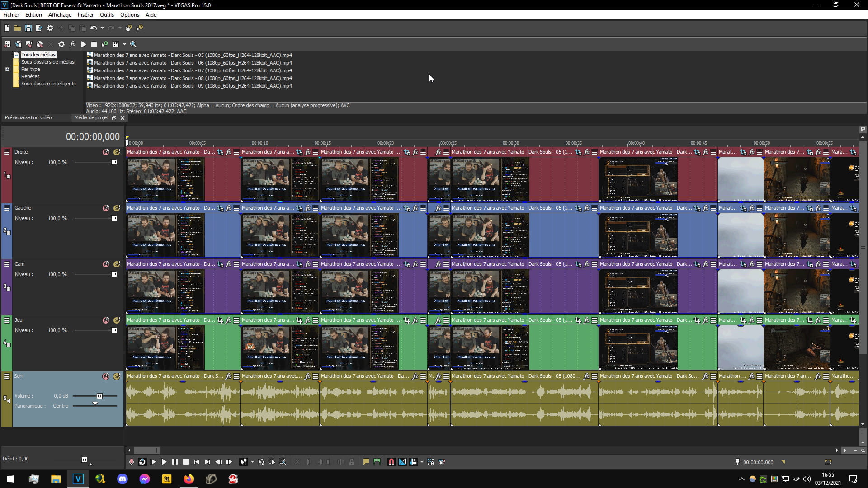Image resolution: width=868 pixels, height=488 pixels.
Task: Pause timeline playback
Action: 175,462
